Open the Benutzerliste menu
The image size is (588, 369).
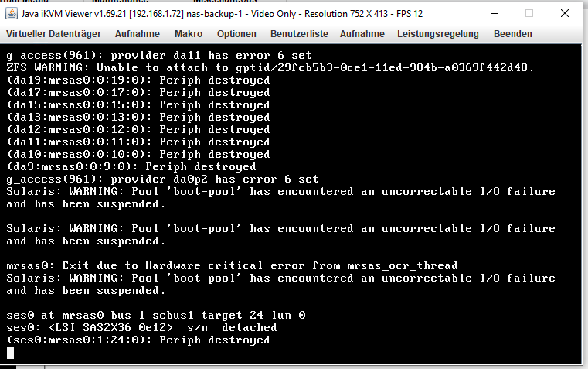299,34
